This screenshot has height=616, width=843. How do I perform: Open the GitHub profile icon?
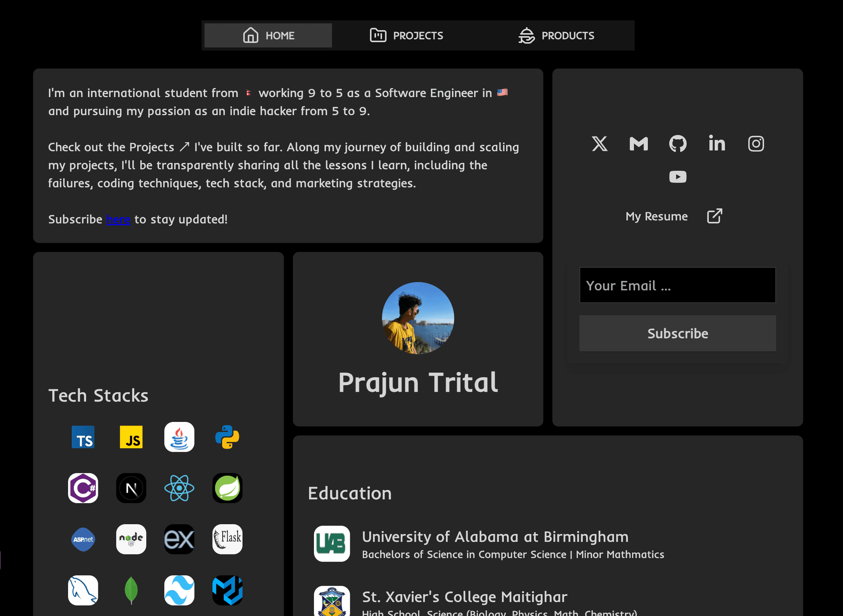(x=677, y=144)
